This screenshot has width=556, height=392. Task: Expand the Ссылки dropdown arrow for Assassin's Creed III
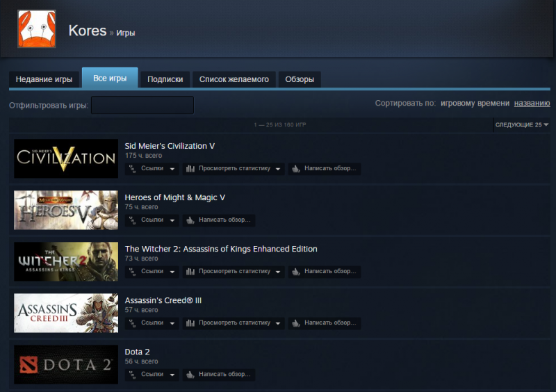[x=172, y=323]
